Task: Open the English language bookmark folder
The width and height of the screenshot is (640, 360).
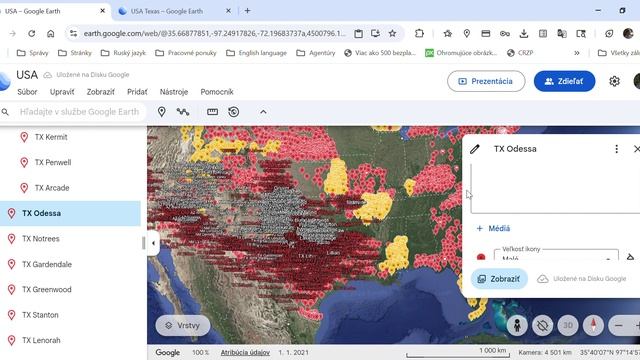Action: click(x=257, y=53)
